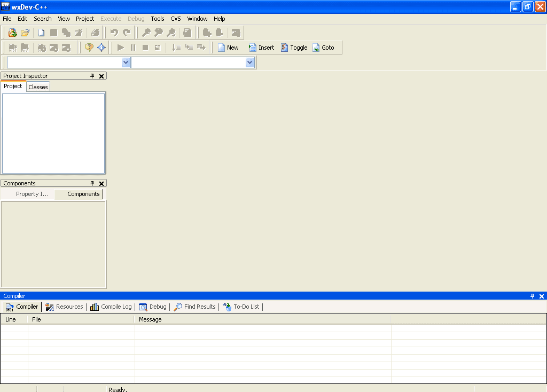Viewport: 547px width, 392px height.
Task: Pin or unpin the Project Inspector panel
Action: point(92,76)
